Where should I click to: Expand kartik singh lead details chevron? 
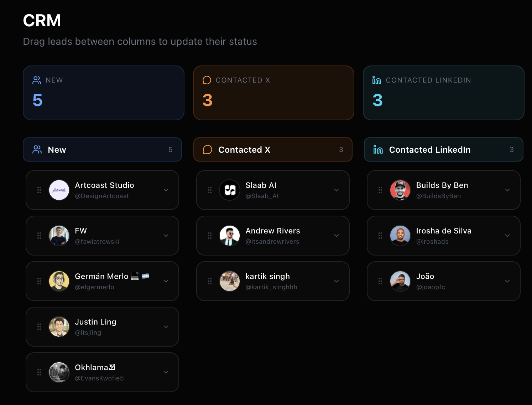click(337, 281)
